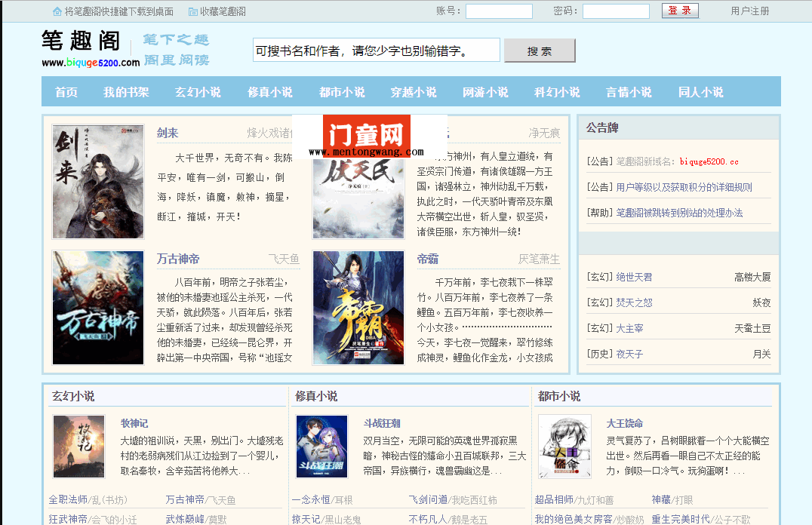Open the 用户注册 link
This screenshot has width=812, height=525.
pos(750,11)
